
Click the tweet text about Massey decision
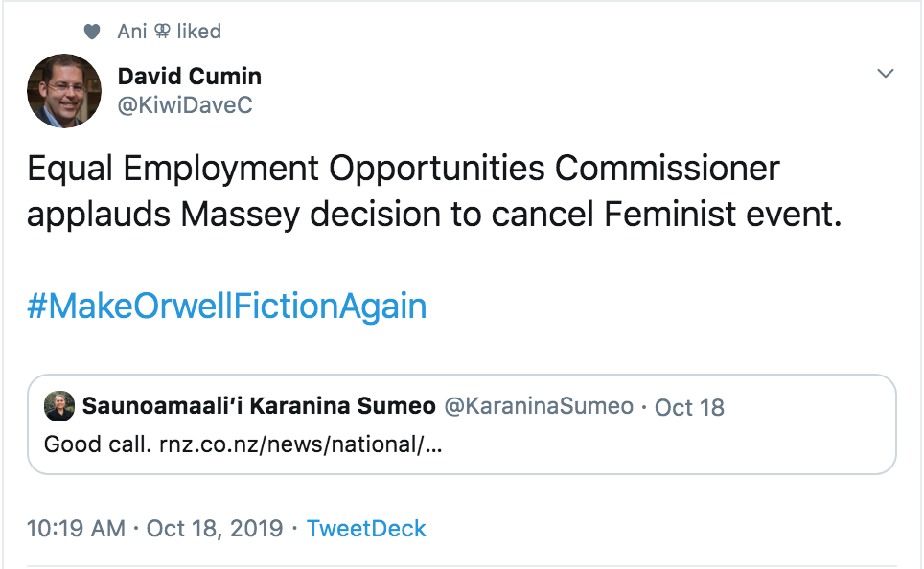click(433, 214)
